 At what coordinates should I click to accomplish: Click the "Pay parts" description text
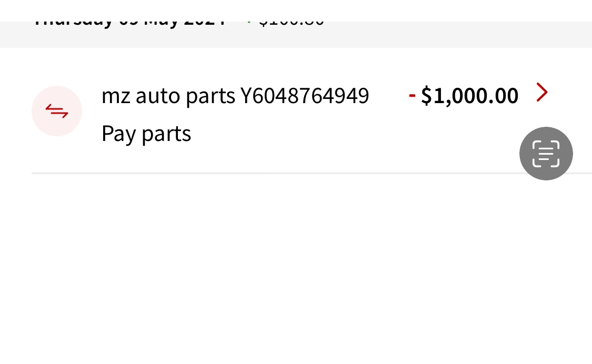[x=146, y=134]
